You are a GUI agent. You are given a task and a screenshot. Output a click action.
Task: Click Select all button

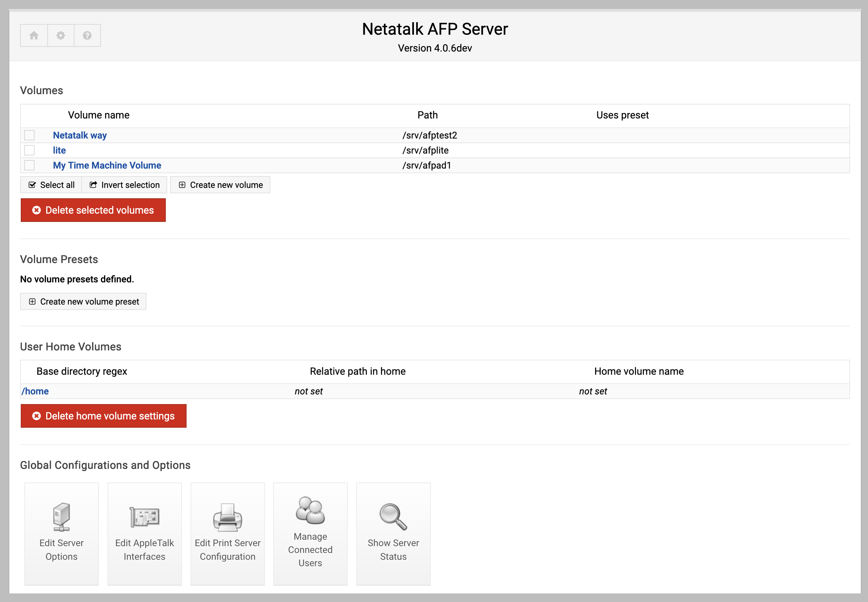[x=51, y=185]
